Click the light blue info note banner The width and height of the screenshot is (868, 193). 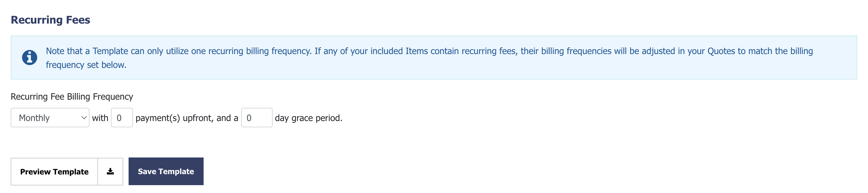coord(434,58)
